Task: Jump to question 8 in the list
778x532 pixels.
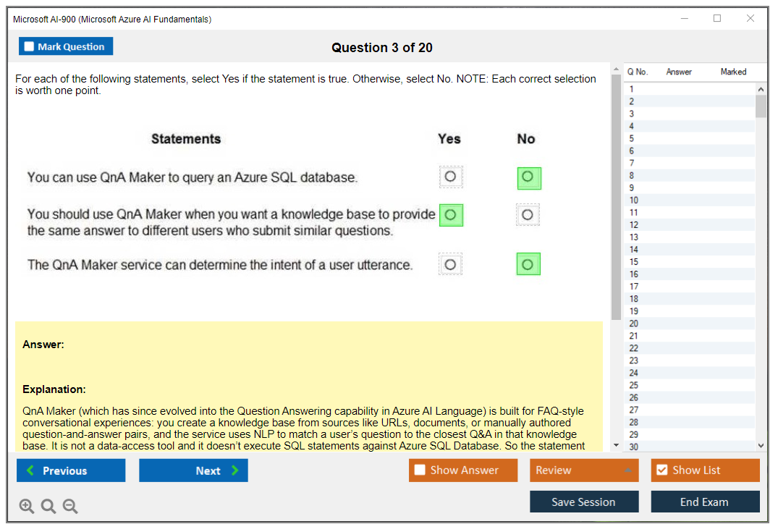Action: click(632, 176)
